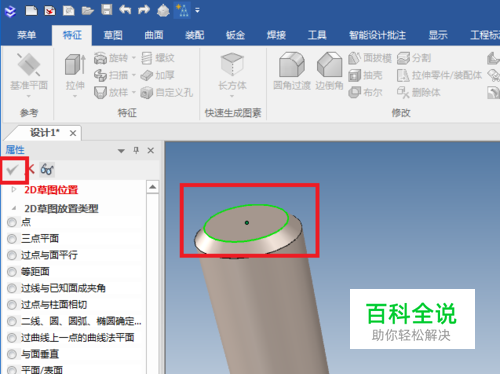500x374 pixels.
Task: Select the 特征 ribbon tab
Action: 72,35
